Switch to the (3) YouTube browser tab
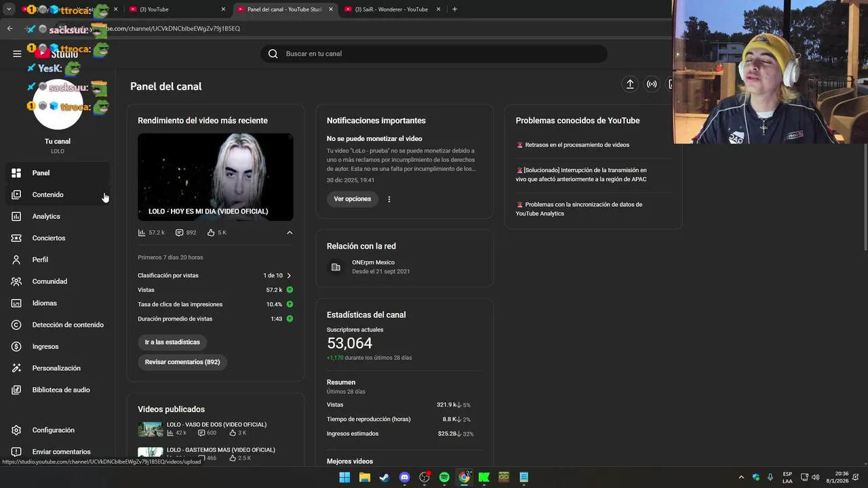 pyautogui.click(x=176, y=9)
